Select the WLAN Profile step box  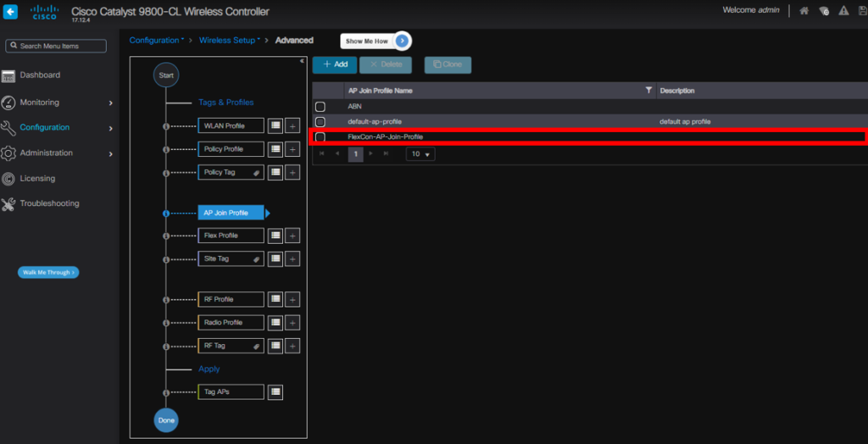[231, 125]
